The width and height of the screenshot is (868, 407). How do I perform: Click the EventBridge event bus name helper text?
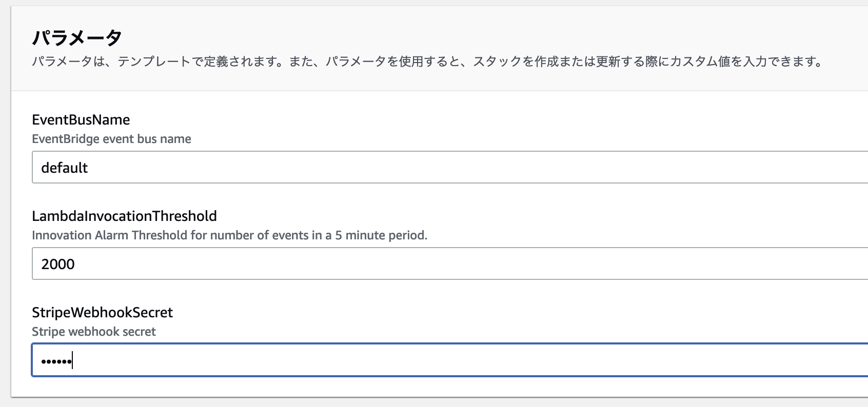tap(111, 139)
